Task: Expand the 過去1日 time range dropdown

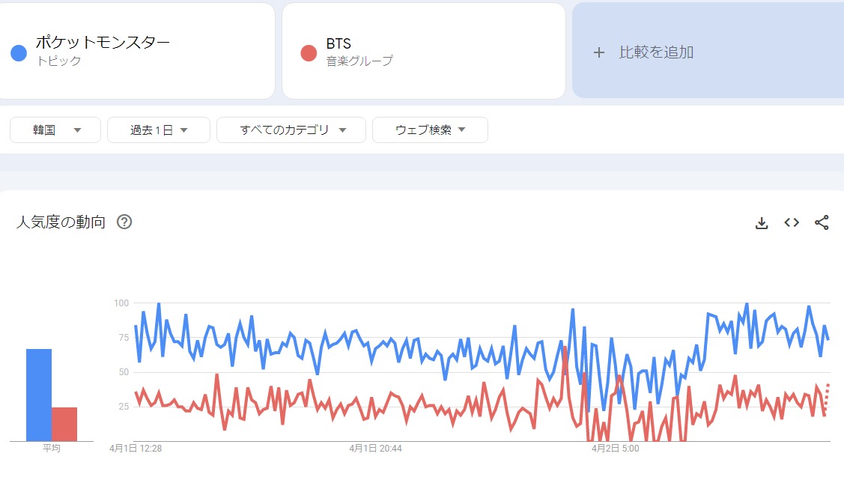Action: click(x=158, y=130)
